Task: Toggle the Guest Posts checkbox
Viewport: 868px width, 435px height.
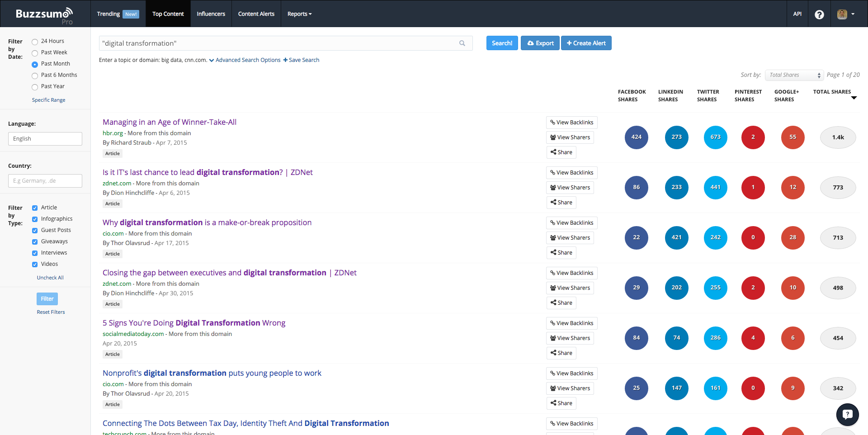Action: [35, 231]
